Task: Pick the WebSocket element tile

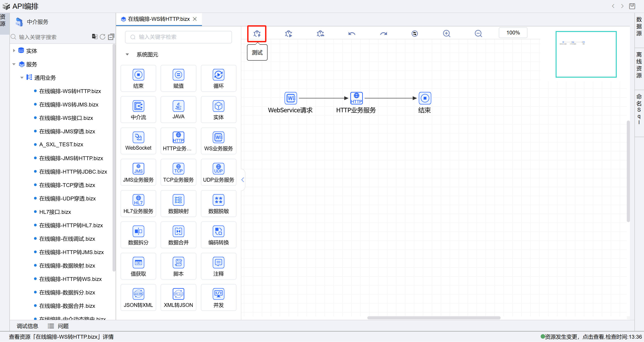Action: pos(138,141)
